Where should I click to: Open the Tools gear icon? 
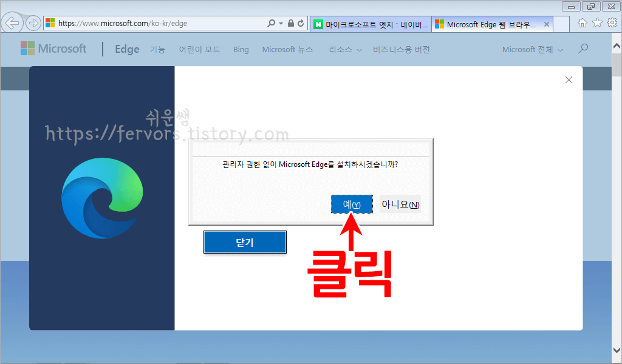tap(612, 22)
